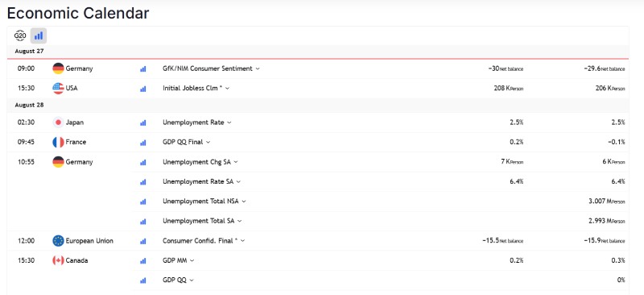Click importance icon for Consumer Confid. Final

click(143, 241)
